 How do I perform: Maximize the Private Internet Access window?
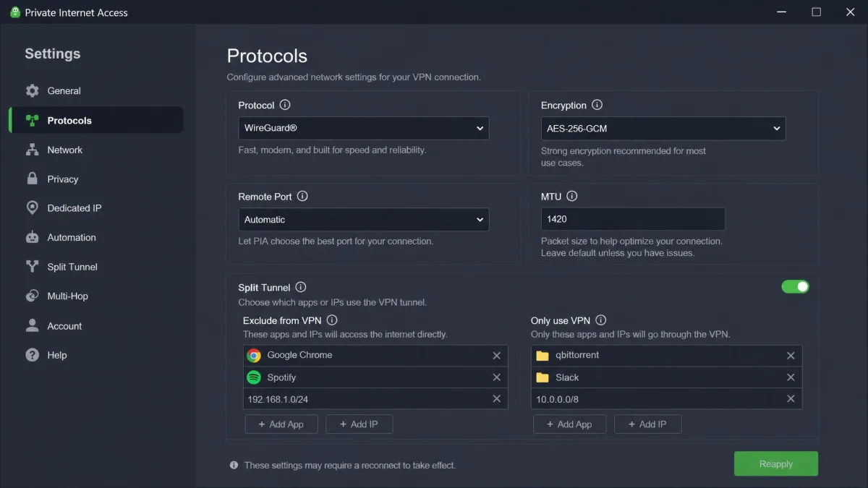point(816,12)
